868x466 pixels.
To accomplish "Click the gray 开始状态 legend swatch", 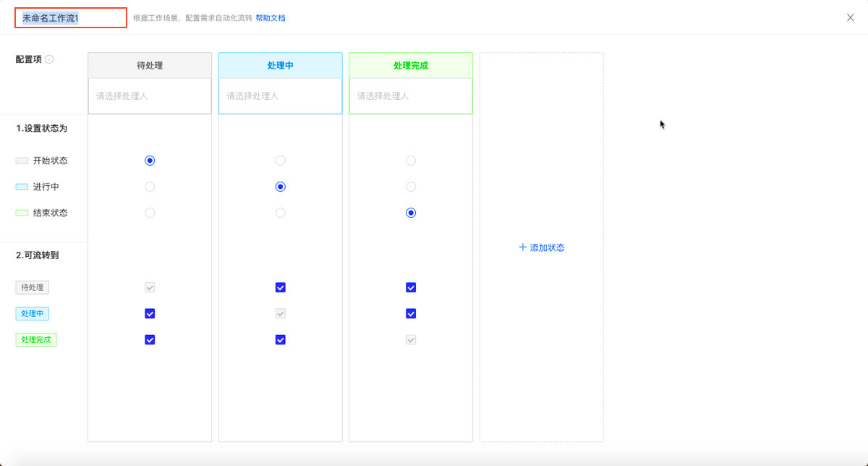I will click(22, 161).
